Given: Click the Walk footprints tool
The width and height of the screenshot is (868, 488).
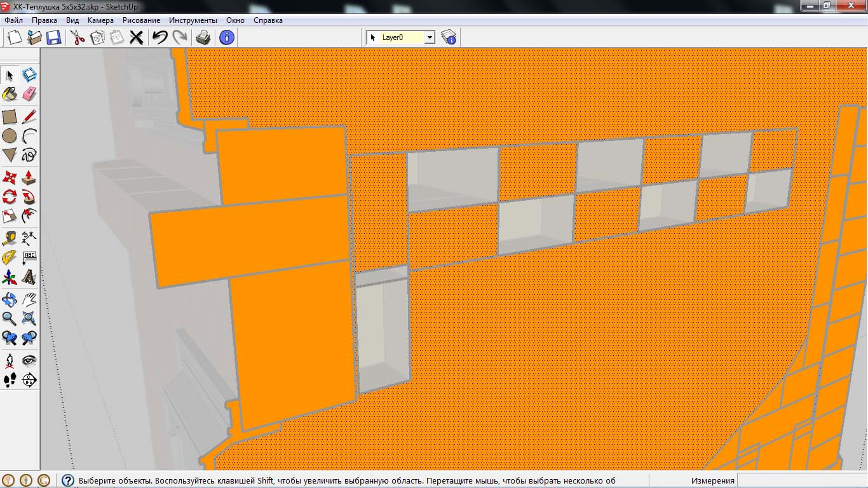Looking at the screenshot, I should click(x=10, y=381).
